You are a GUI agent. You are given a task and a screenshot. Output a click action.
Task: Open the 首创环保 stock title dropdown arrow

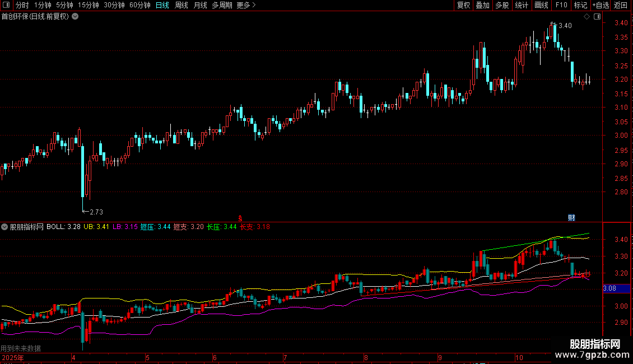(75, 17)
